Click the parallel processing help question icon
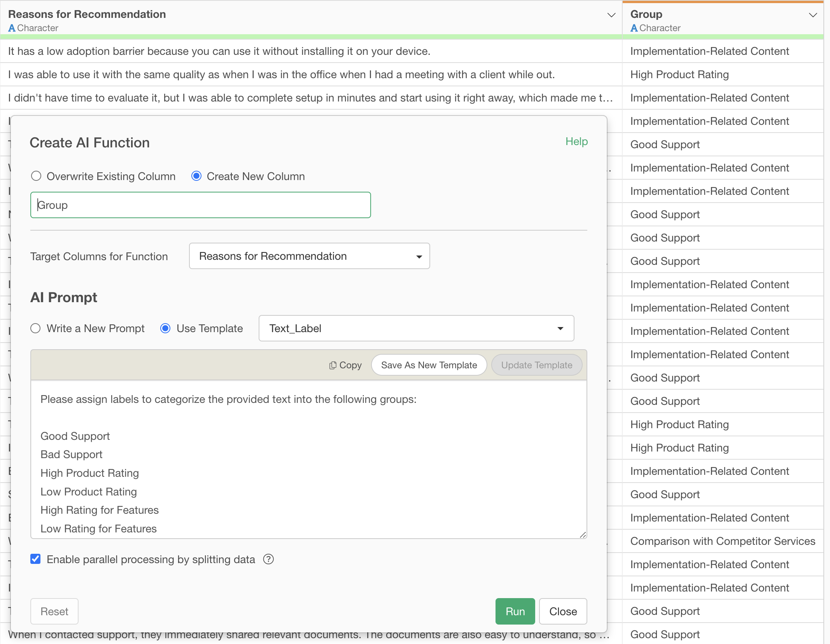The width and height of the screenshot is (830, 644). point(268,559)
